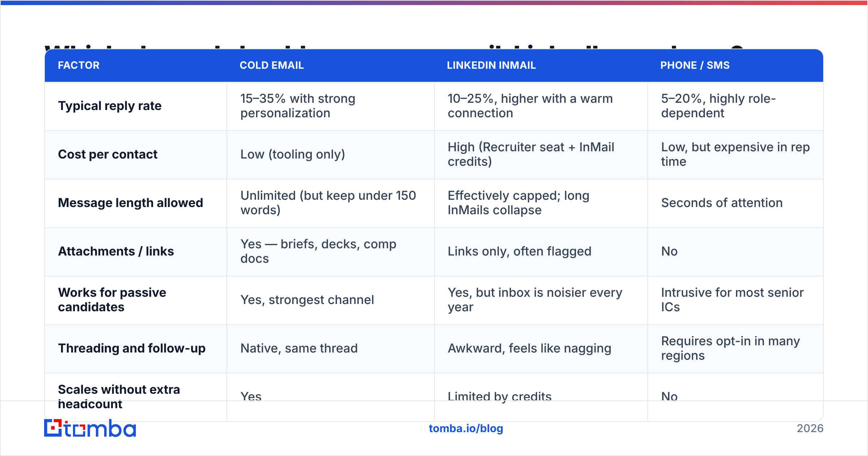868x456 pixels.
Task: Click 'Low, but expensive in rep time' cell
Action: [x=735, y=154]
